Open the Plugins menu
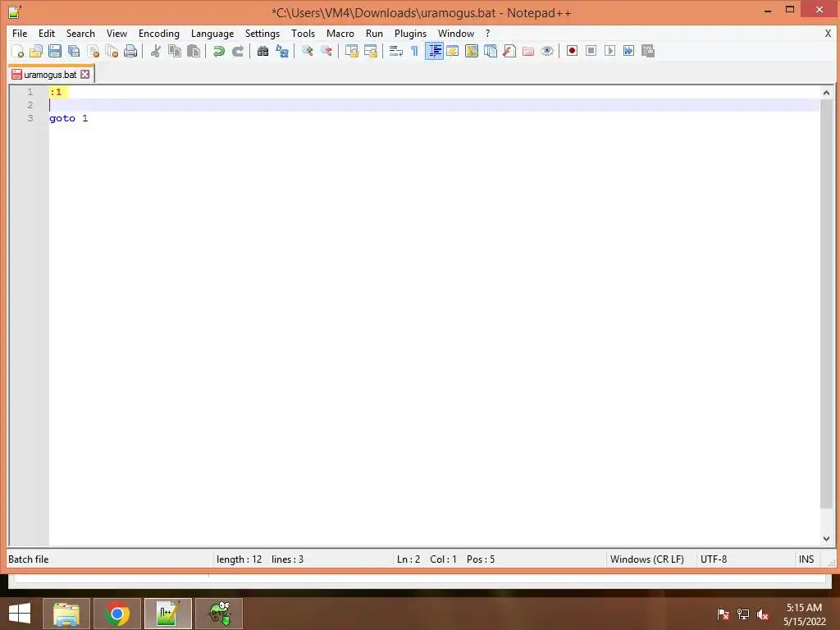Viewport: 840px width, 630px height. (410, 33)
